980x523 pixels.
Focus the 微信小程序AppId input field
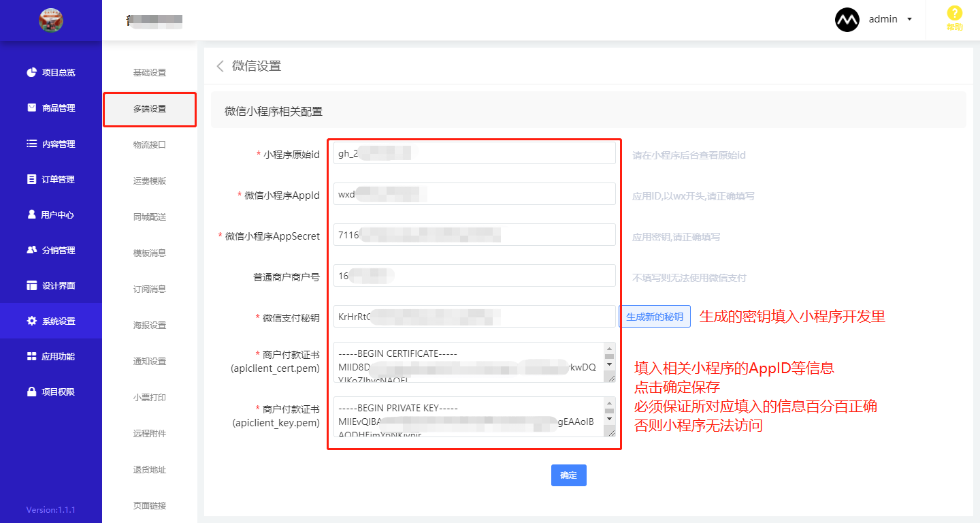[474, 194]
